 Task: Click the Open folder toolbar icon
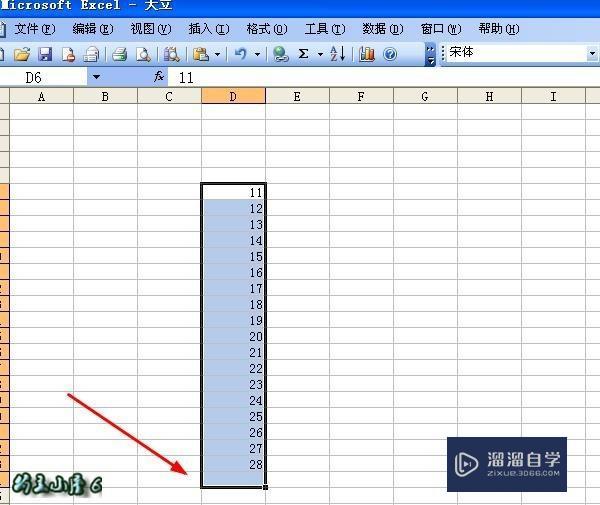coord(22,54)
